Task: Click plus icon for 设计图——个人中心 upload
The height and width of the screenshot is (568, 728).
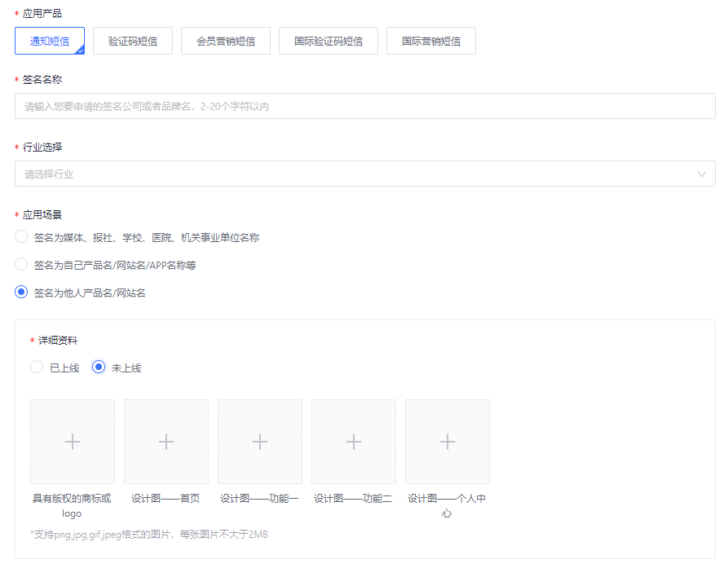Action: click(x=448, y=442)
